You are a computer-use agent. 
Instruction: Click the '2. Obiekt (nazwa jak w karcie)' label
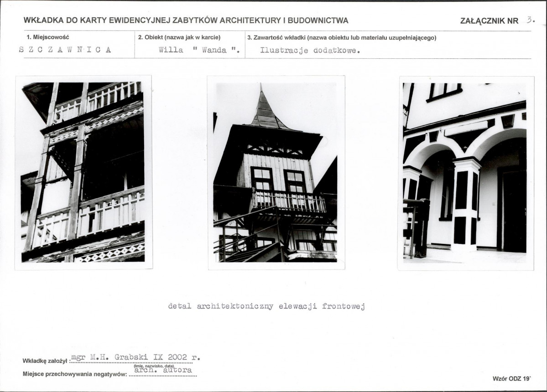179,37
